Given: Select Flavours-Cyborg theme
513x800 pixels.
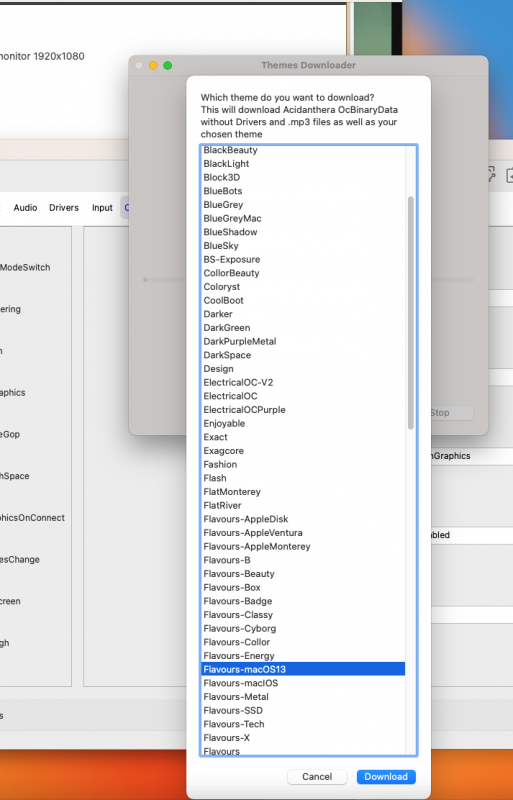Looking at the screenshot, I should 303,629.
